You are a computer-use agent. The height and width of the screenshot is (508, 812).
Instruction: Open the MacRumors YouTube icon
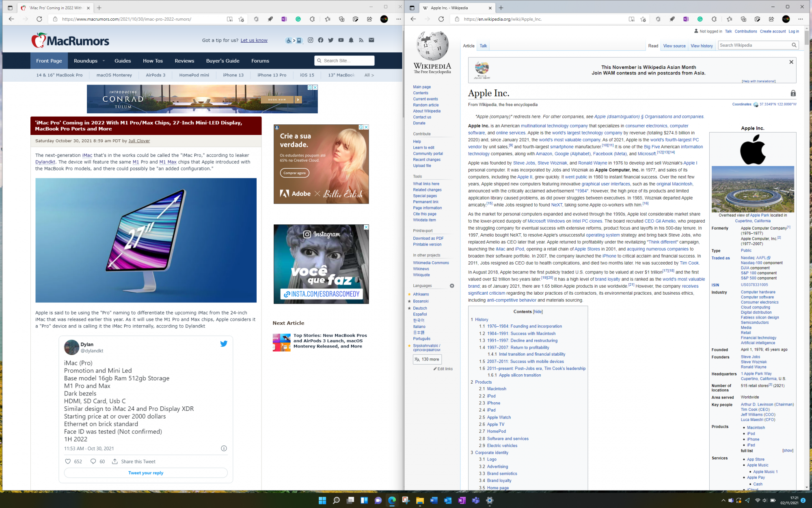pyautogui.click(x=341, y=40)
